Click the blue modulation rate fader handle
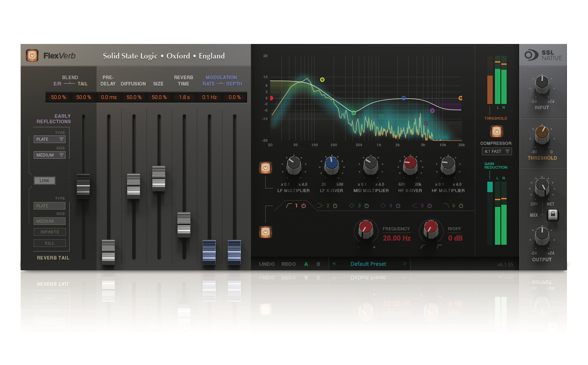The image size is (588, 365). (x=209, y=252)
